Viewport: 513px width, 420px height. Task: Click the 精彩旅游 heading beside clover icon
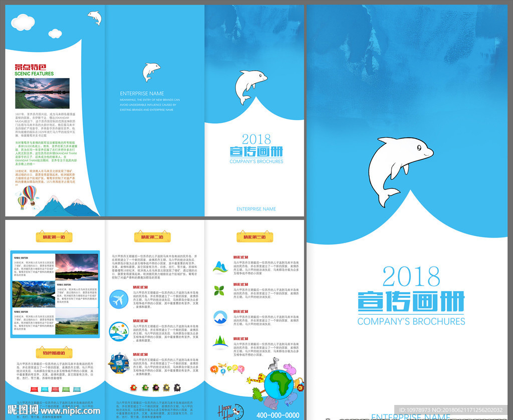(x=241, y=285)
